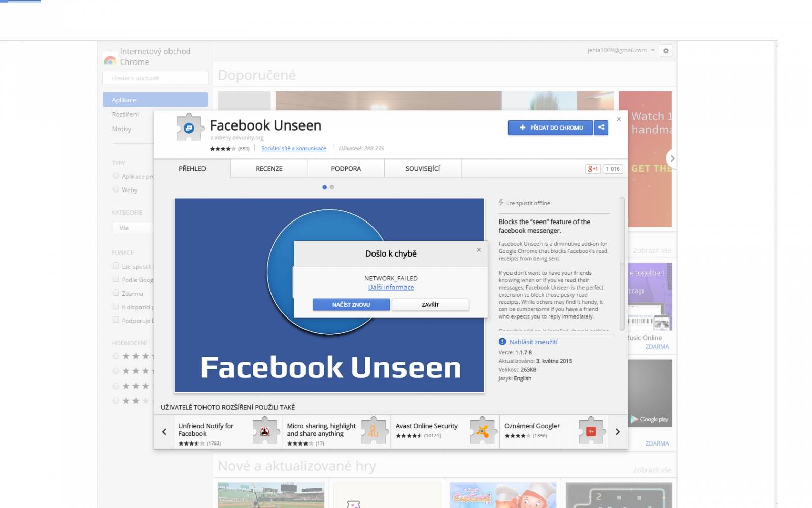
Task: Click the Facebook Unseen puzzle extension icon
Action: (189, 127)
